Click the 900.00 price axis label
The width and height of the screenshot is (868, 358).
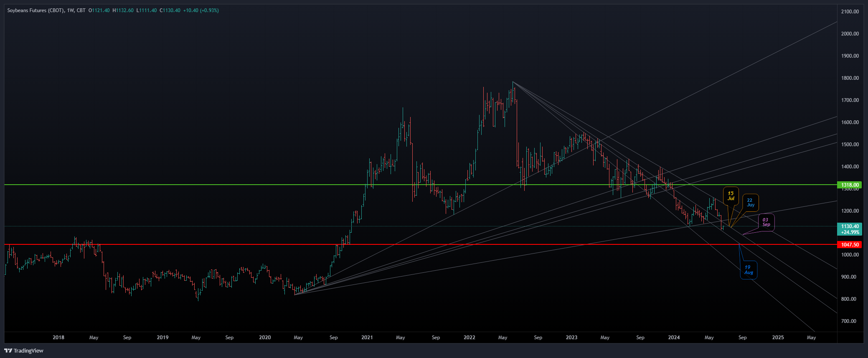[x=850, y=277]
